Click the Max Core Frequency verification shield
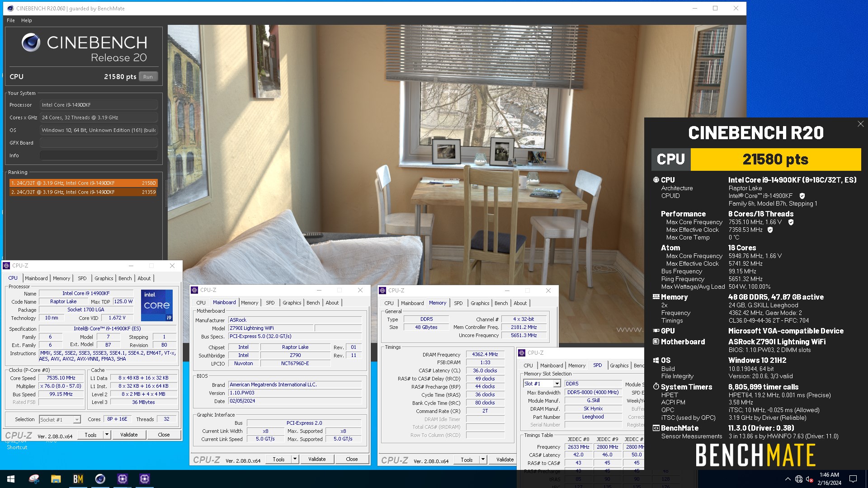Image resolution: width=868 pixels, height=488 pixels. click(x=791, y=222)
